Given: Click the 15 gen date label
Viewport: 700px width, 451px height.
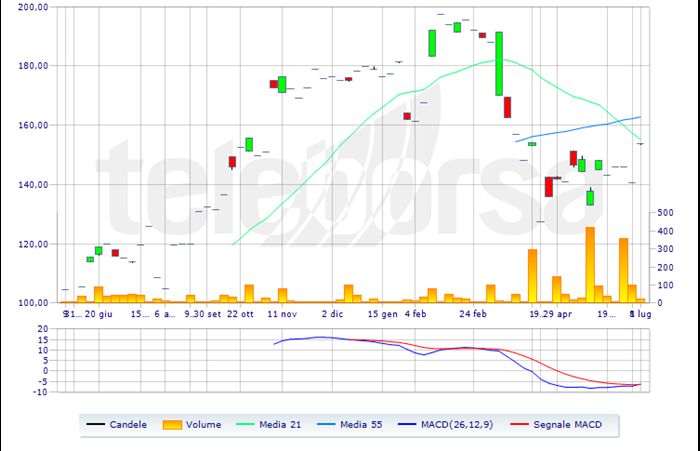Looking at the screenshot, I should point(383,314).
